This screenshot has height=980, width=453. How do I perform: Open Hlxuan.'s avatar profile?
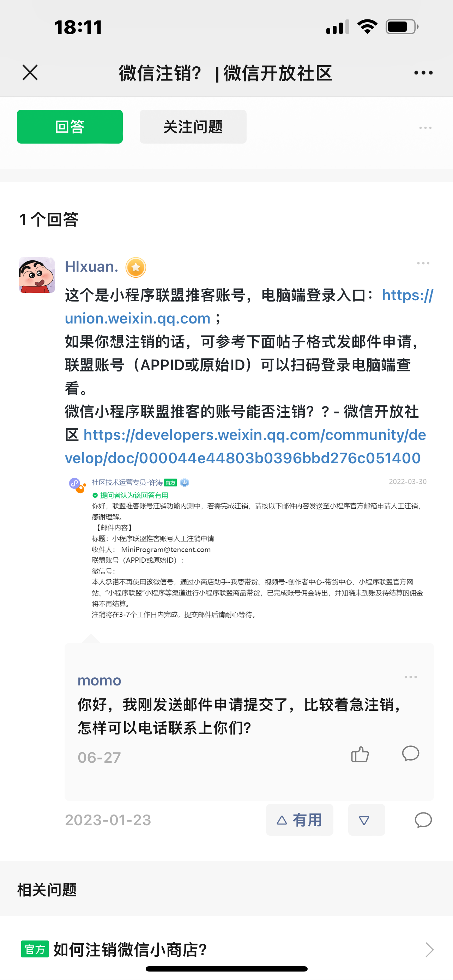[x=37, y=275]
